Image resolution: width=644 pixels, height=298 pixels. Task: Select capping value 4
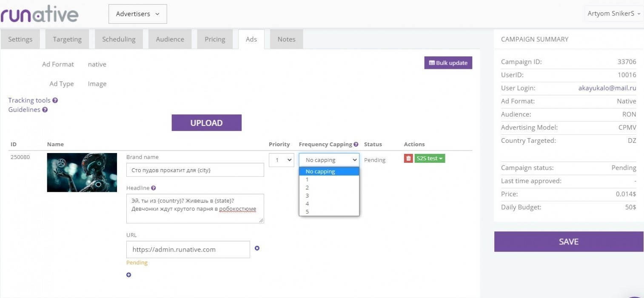pyautogui.click(x=329, y=204)
